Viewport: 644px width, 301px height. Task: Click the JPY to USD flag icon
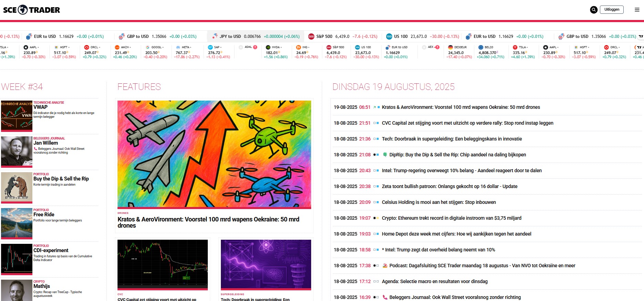215,36
